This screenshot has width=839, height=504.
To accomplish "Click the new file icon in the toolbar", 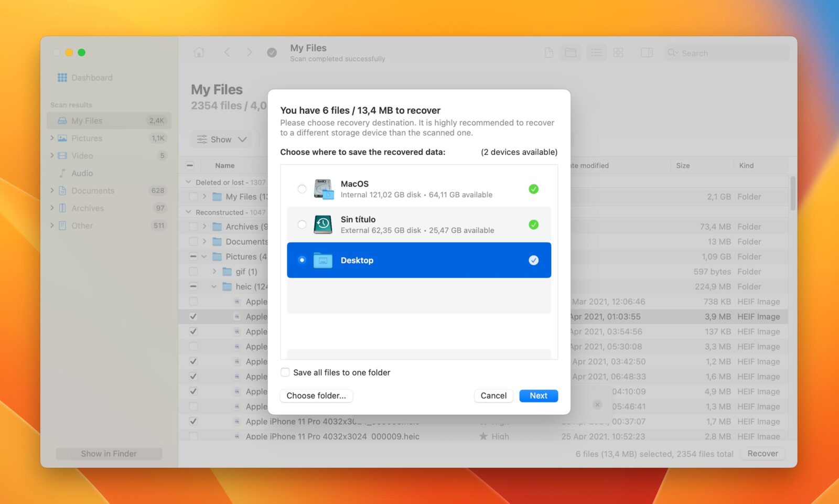I will pyautogui.click(x=548, y=52).
